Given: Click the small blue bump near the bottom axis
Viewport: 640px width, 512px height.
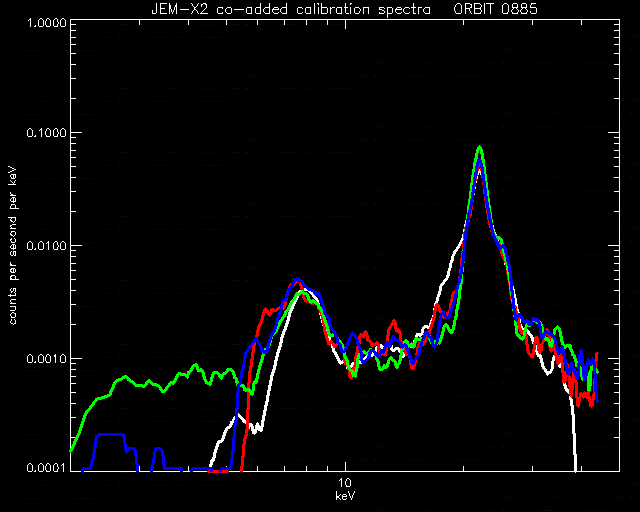Looking at the screenshot, I should (158, 450).
